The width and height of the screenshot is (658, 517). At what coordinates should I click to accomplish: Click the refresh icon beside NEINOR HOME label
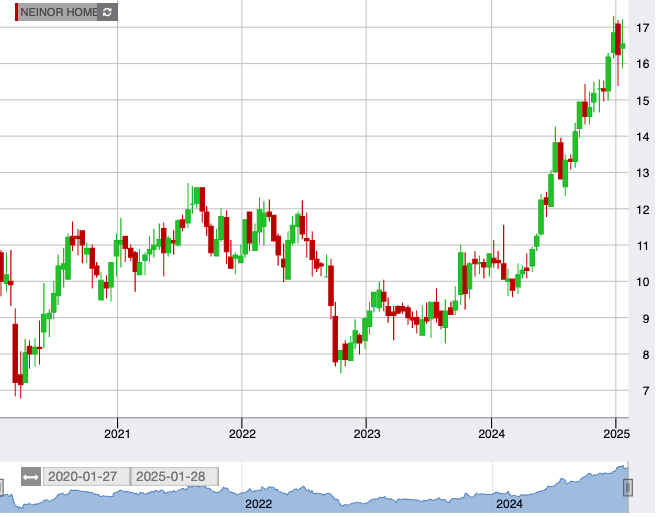(107, 12)
